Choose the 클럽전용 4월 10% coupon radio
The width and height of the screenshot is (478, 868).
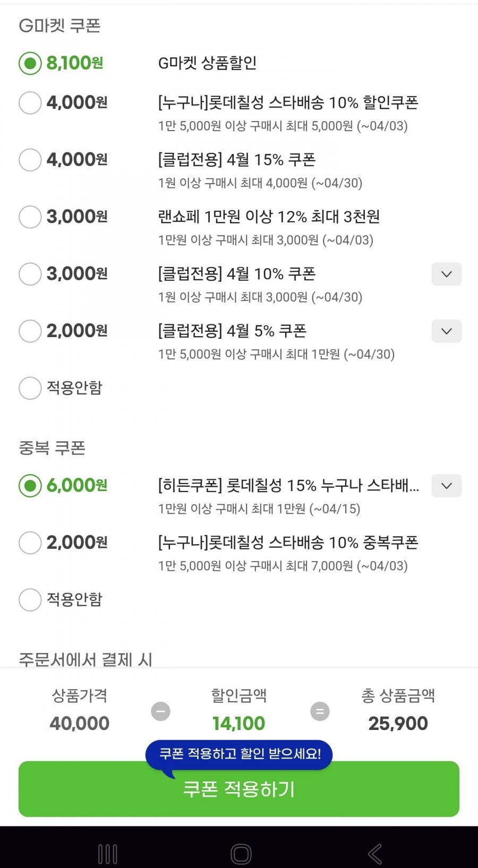tap(30, 274)
